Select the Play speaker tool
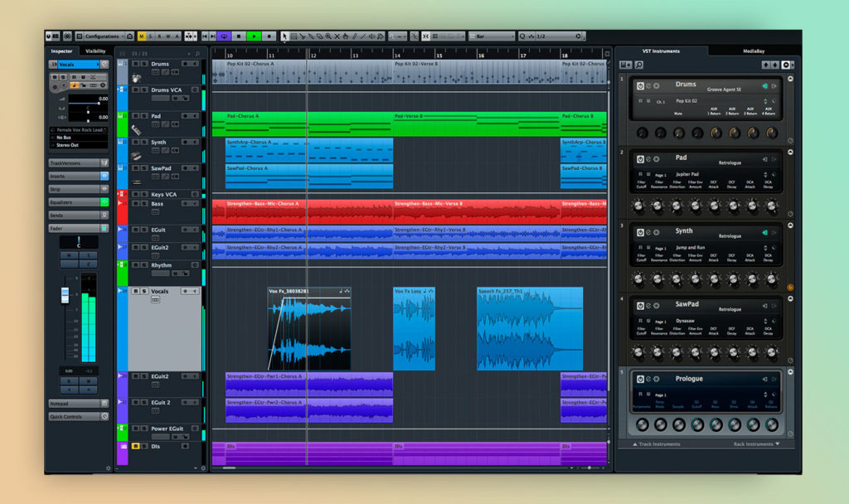 click(x=371, y=36)
